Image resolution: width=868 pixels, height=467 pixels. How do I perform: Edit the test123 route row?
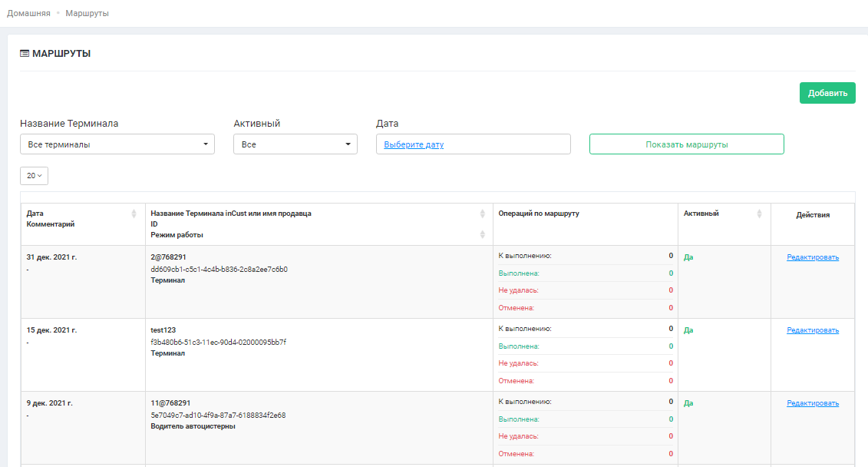coord(812,330)
